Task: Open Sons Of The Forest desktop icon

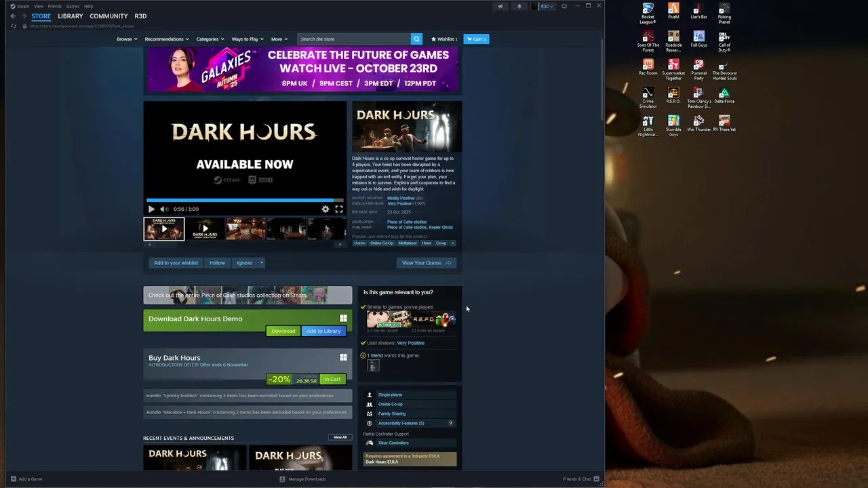Action: point(648,41)
